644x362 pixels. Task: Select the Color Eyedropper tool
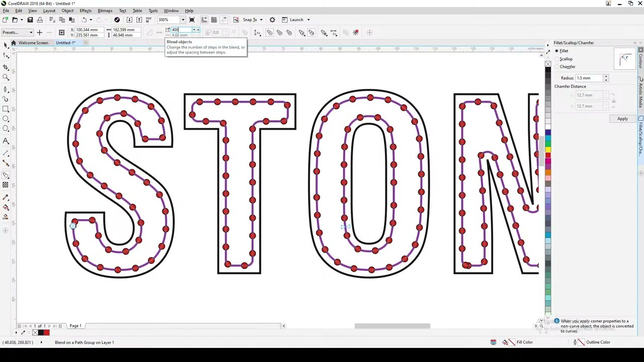coord(6,197)
